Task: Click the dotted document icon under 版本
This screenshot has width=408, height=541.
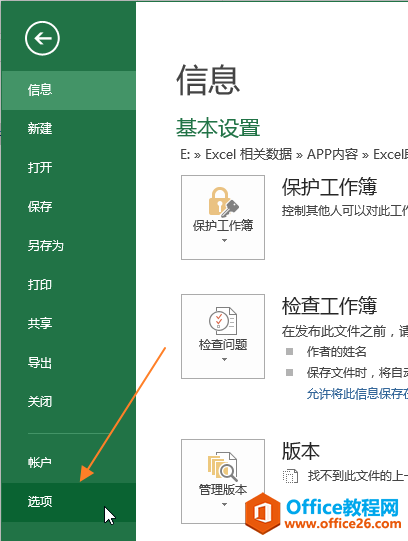Action: coord(290,476)
